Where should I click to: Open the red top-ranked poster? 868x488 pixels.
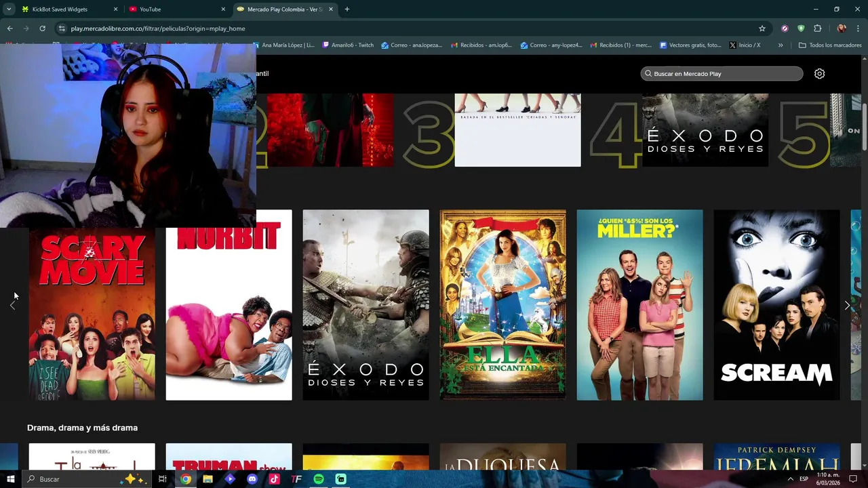pyautogui.click(x=330, y=130)
